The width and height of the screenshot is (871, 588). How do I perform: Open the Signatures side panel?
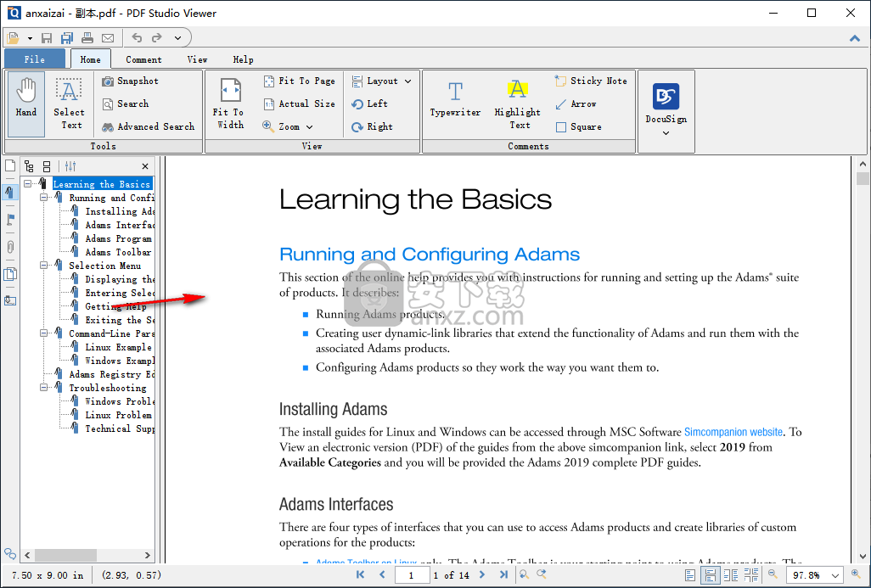pos(10,301)
